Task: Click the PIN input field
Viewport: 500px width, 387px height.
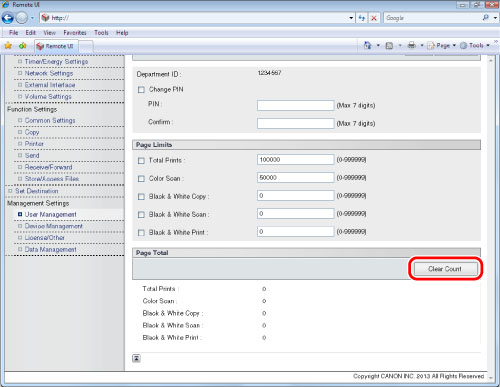Action: click(295, 105)
